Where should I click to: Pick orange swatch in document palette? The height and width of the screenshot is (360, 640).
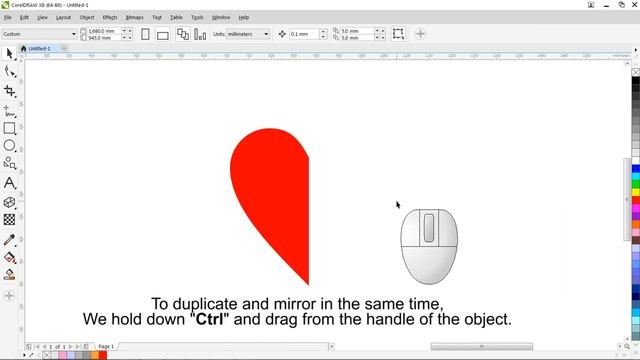pos(95,355)
